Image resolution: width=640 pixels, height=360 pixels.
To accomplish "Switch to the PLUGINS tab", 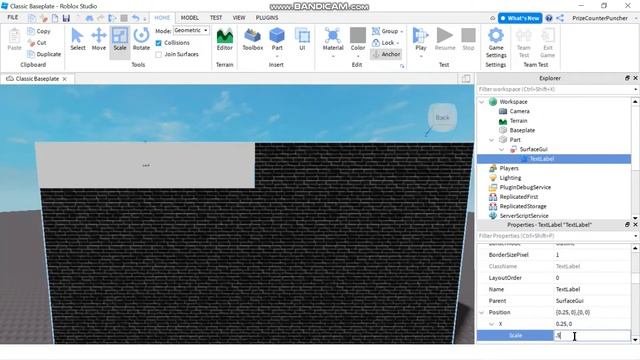I will (267, 18).
